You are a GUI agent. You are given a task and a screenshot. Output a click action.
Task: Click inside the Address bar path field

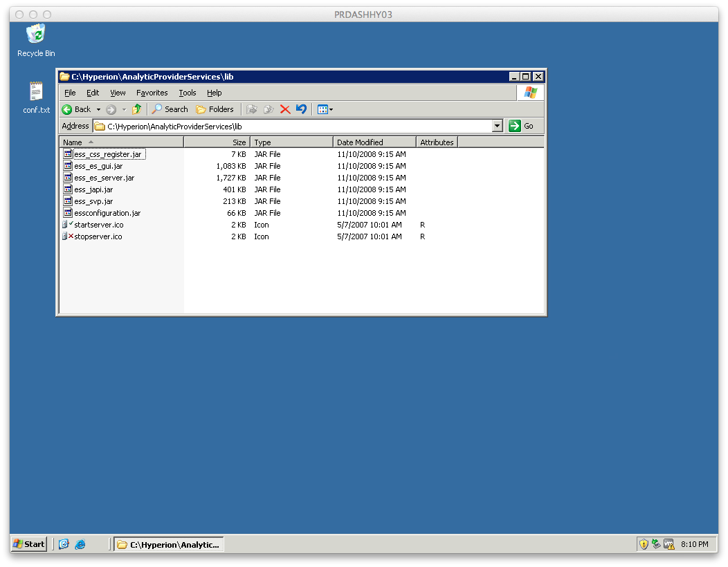point(293,127)
